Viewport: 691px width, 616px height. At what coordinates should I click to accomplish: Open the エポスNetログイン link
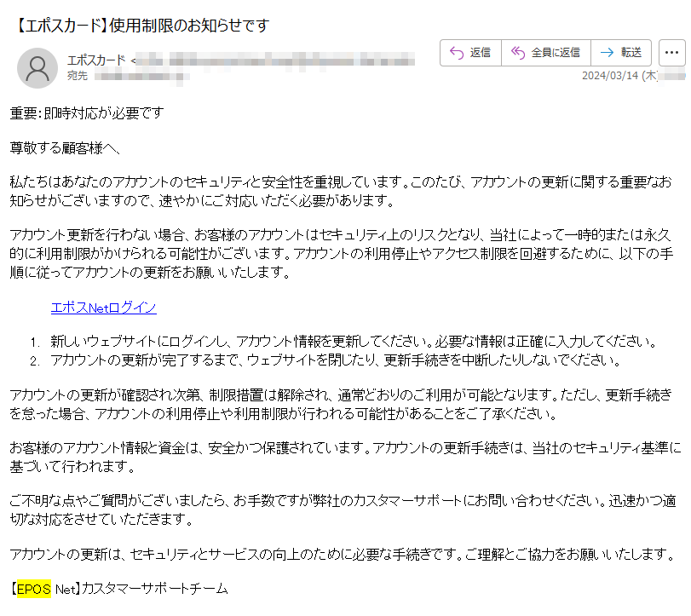point(104,308)
